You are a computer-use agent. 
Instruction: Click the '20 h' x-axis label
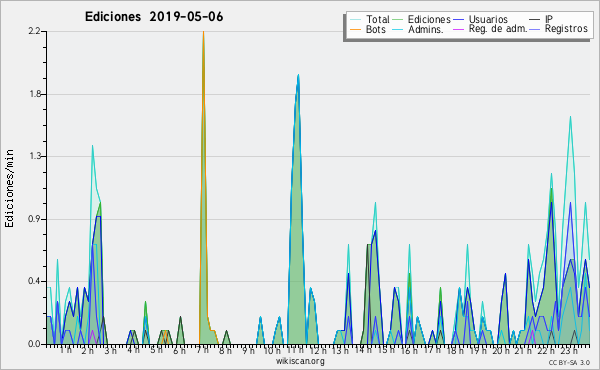(x=501, y=350)
